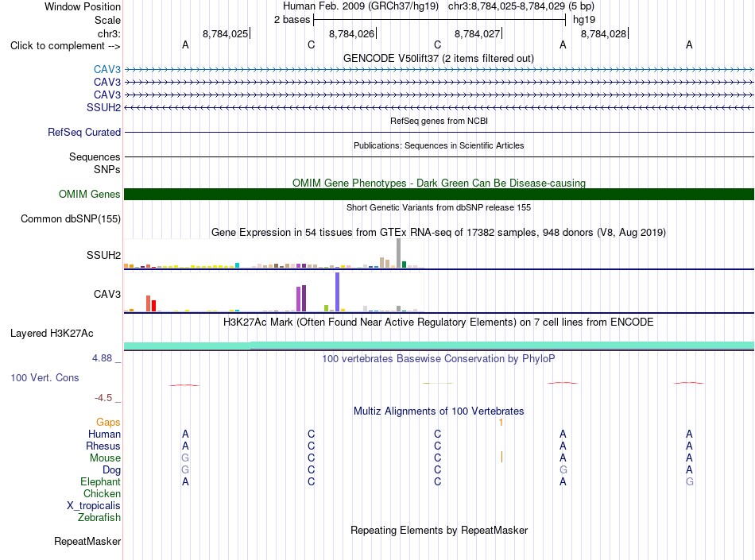The width and height of the screenshot is (755, 560).
Task: Click the 'Click to complement -->' label
Action: [65, 46]
